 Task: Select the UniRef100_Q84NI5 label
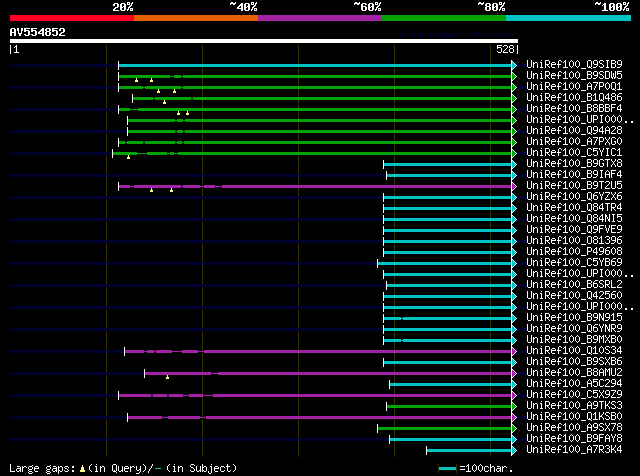(574, 219)
